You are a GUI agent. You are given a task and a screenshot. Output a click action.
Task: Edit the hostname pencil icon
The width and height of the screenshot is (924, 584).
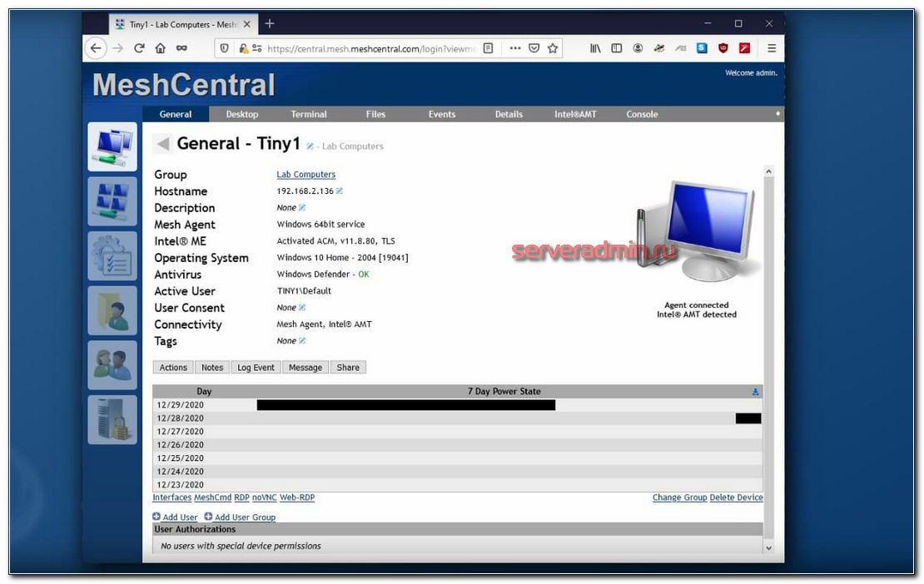pos(340,191)
